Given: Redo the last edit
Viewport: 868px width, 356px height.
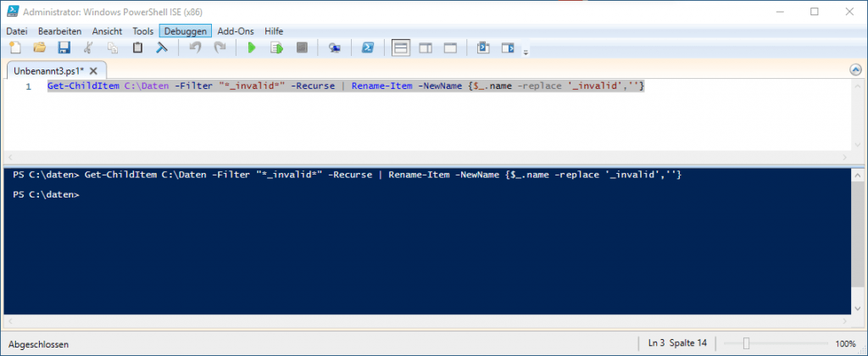Looking at the screenshot, I should pyautogui.click(x=220, y=47).
